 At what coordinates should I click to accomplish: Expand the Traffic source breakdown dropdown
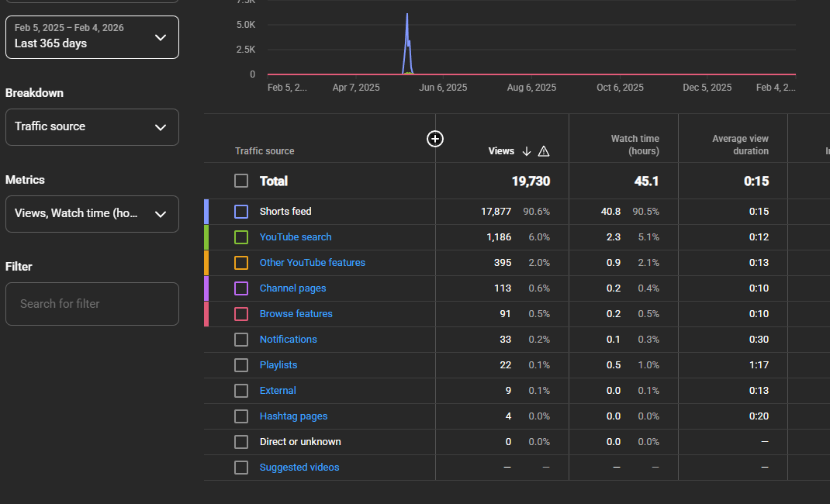pyautogui.click(x=92, y=127)
